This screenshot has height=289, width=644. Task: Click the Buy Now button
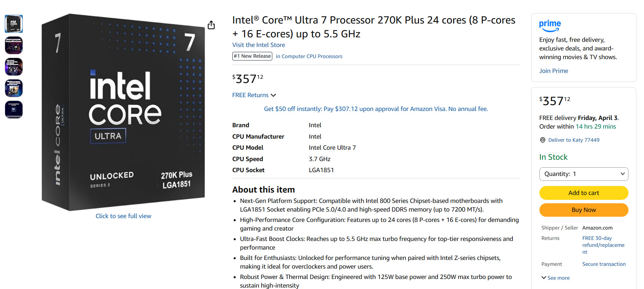point(583,210)
